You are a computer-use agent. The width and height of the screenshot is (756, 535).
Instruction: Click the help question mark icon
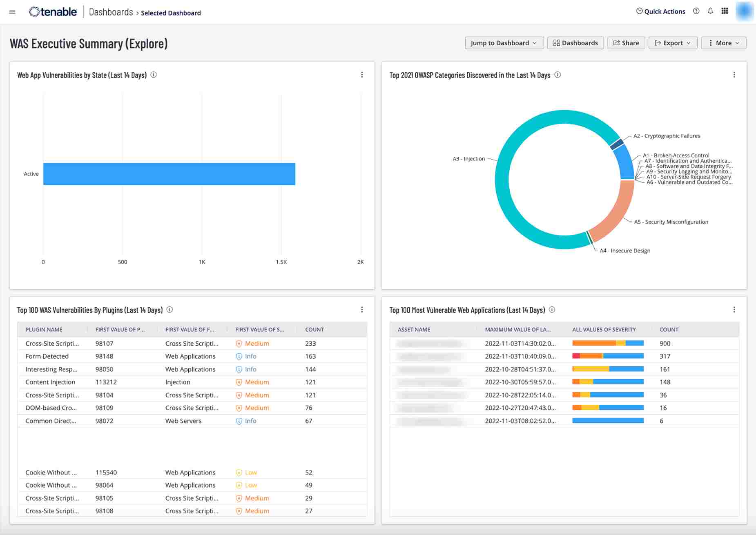(x=696, y=11)
